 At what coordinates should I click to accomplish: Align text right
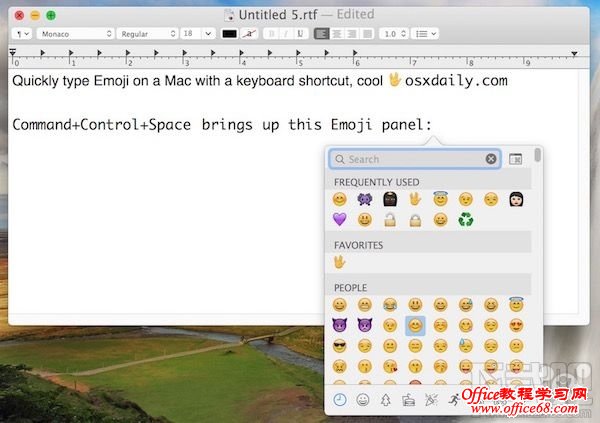352,34
